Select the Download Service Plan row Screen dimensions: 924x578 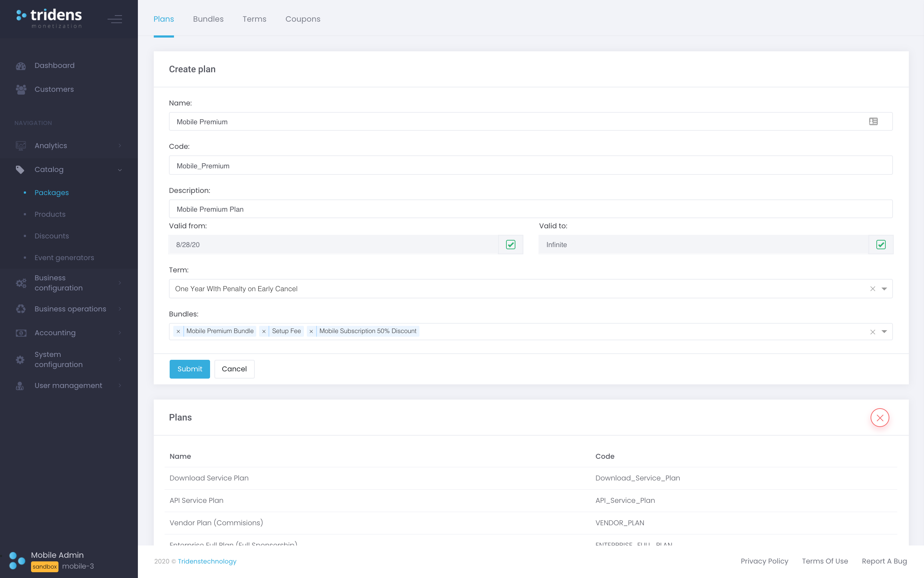tap(531, 478)
